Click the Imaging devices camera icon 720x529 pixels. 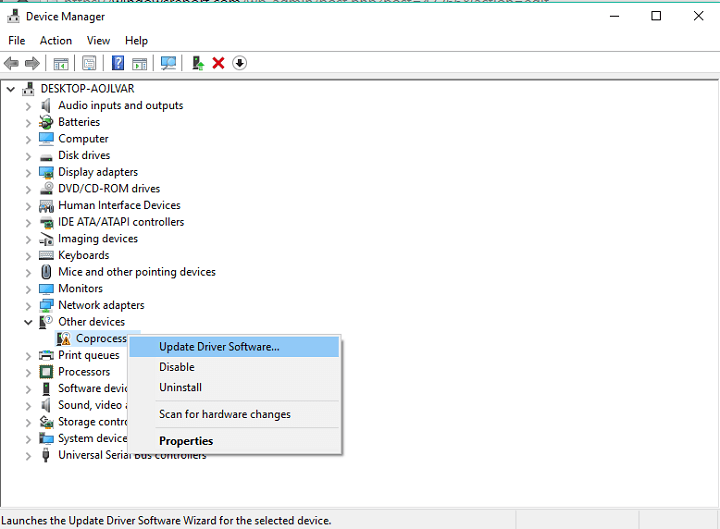46,239
